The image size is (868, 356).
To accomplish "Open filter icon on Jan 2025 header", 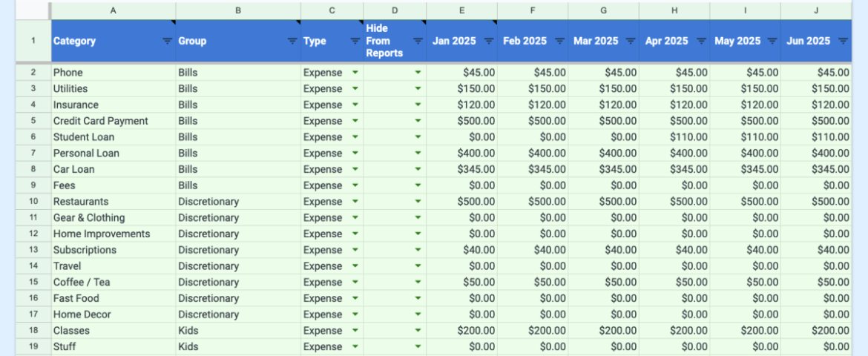I will click(x=489, y=41).
